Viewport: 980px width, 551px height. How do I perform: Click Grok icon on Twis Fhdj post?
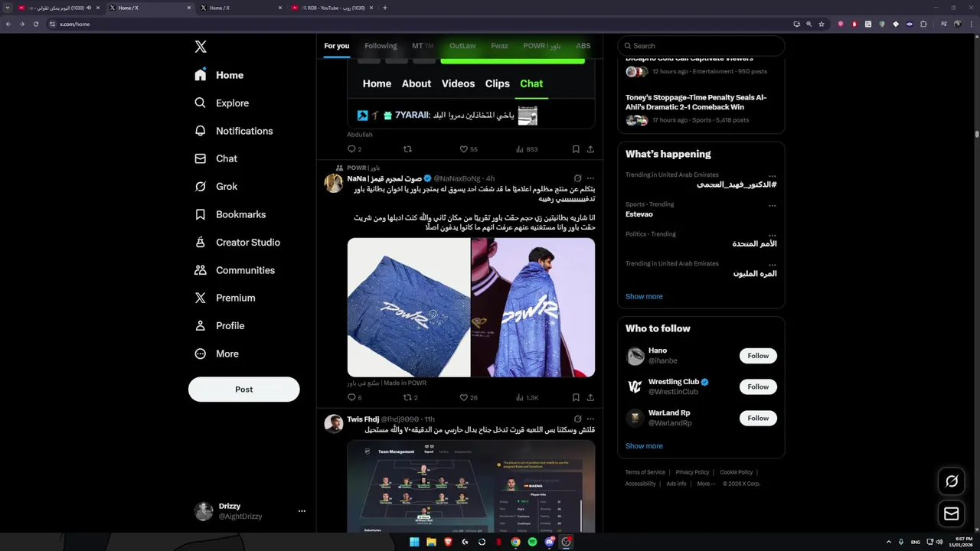577,419
